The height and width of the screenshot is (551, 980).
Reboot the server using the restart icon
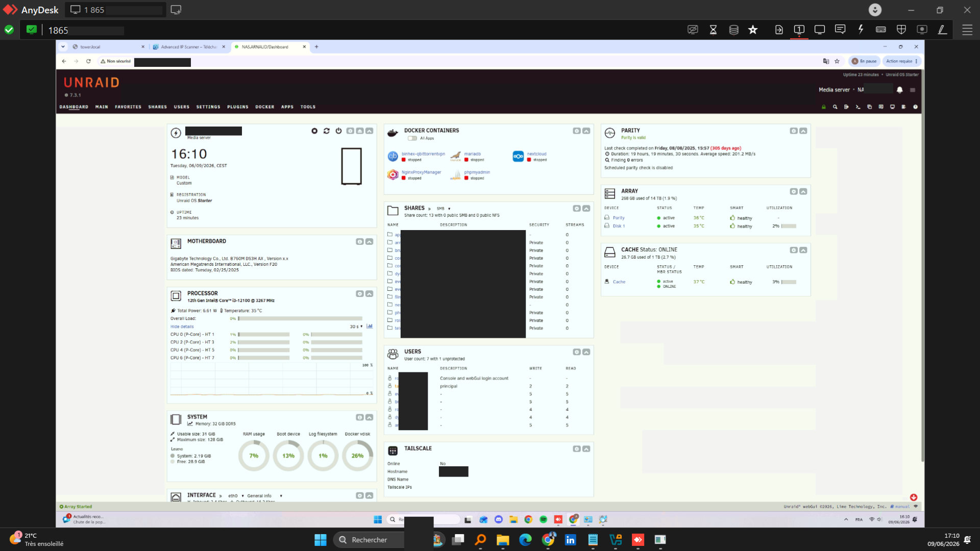(327, 131)
